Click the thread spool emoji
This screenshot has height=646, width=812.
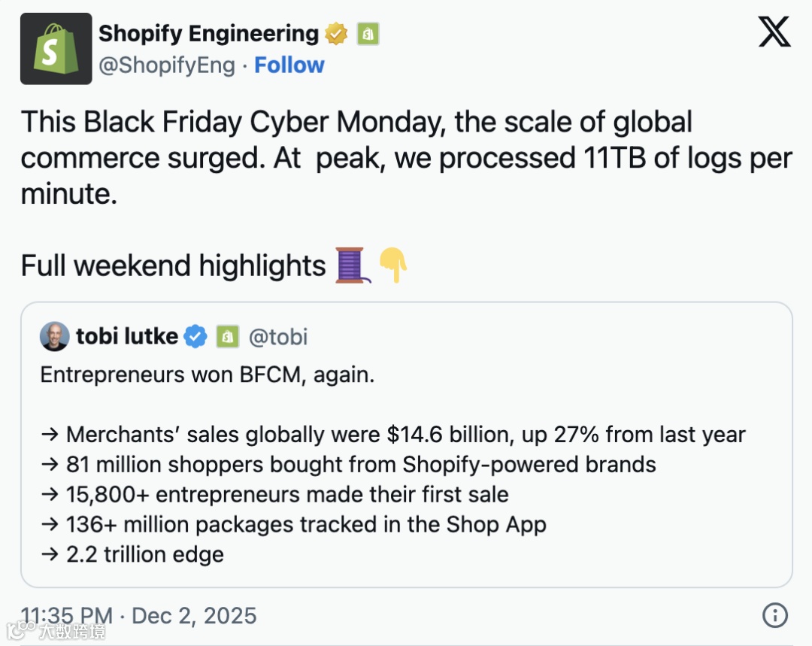click(x=352, y=265)
